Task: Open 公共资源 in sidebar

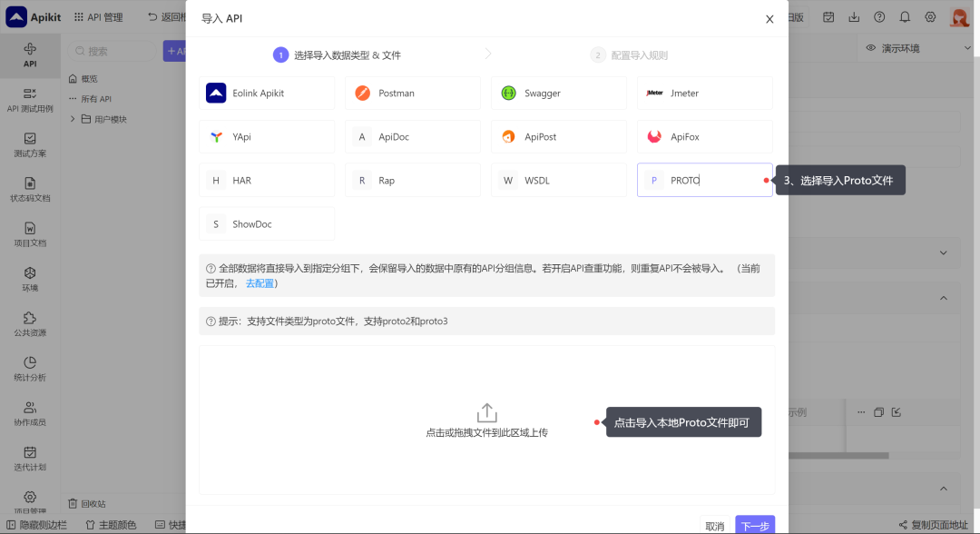Action: [30, 324]
